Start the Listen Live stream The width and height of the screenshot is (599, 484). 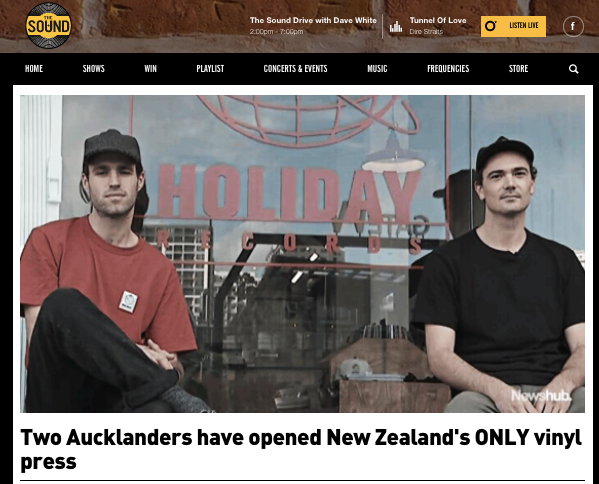coord(513,26)
